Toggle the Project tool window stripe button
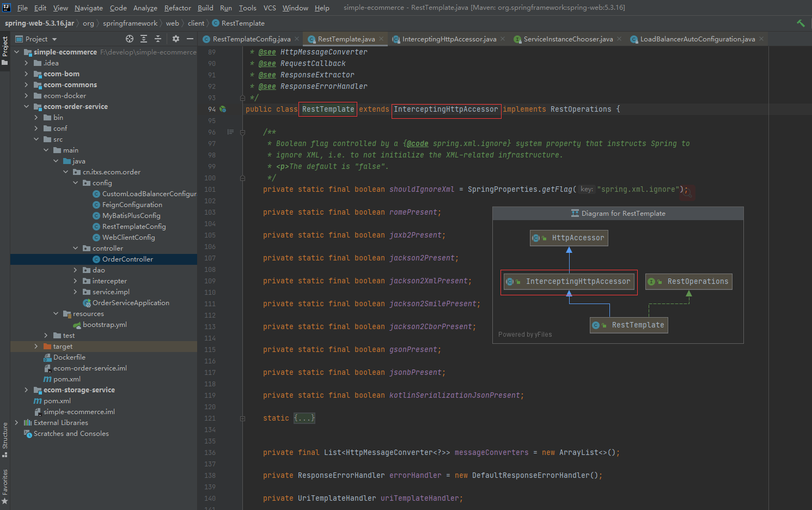The width and height of the screenshot is (812, 510). (x=5, y=50)
